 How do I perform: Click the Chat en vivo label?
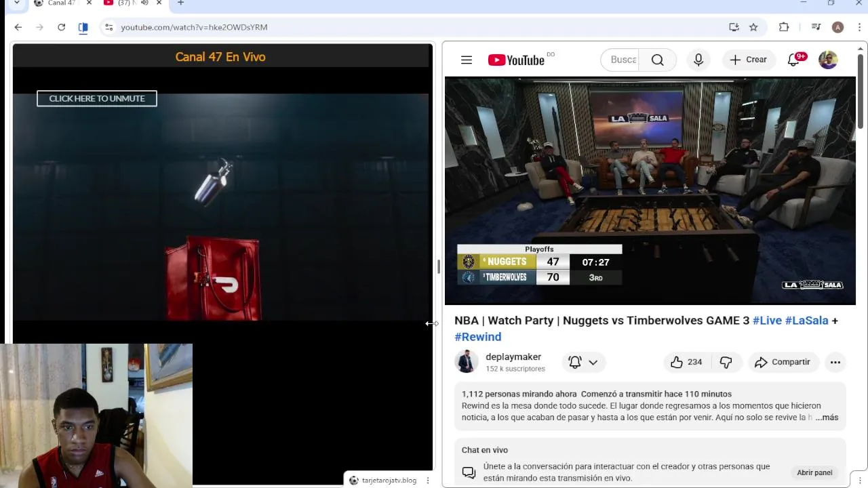tap(485, 450)
